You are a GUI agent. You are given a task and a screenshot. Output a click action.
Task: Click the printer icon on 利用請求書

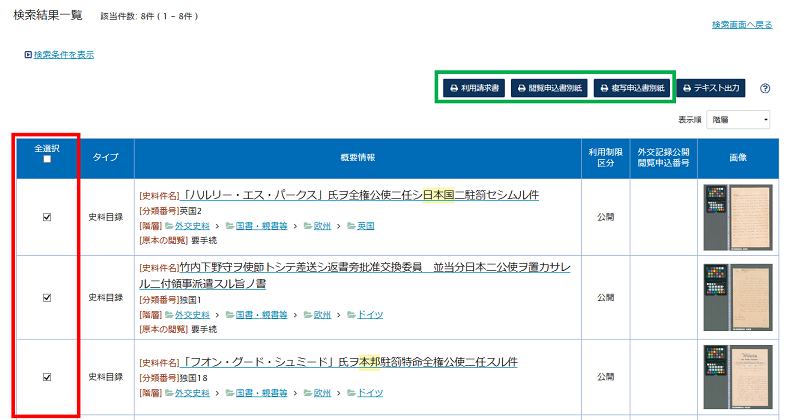pos(454,88)
